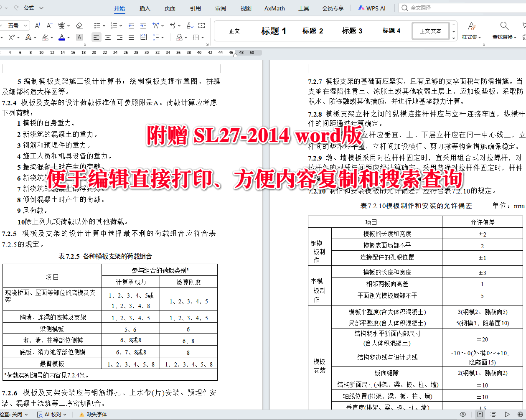The height and width of the screenshot is (420, 526).
Task: Apply the 标题 1 style
Action: point(273,31)
